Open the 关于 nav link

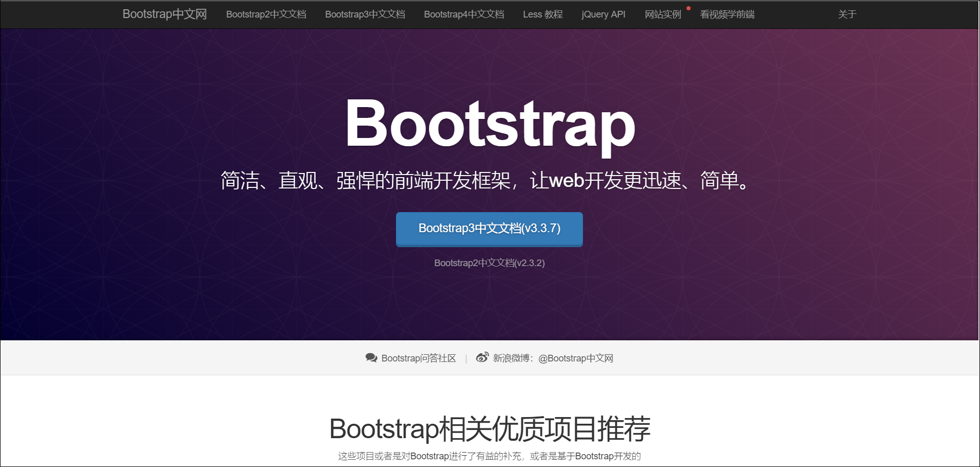click(847, 14)
